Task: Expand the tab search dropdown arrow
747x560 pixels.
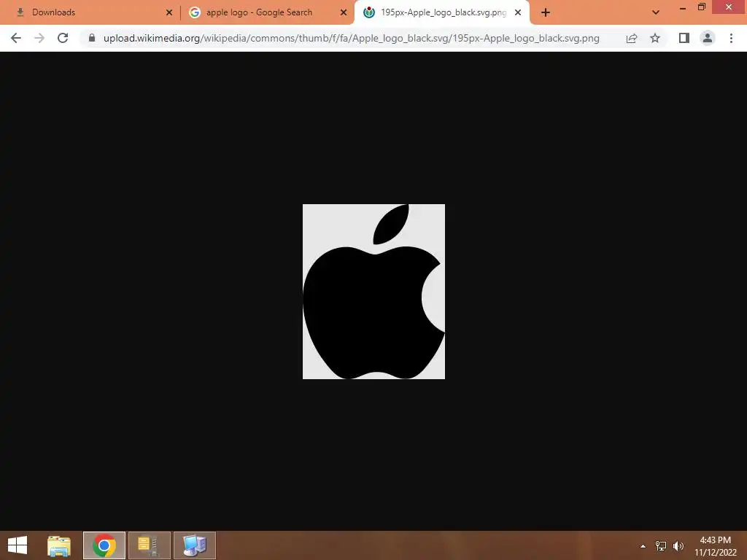Action: (656, 13)
